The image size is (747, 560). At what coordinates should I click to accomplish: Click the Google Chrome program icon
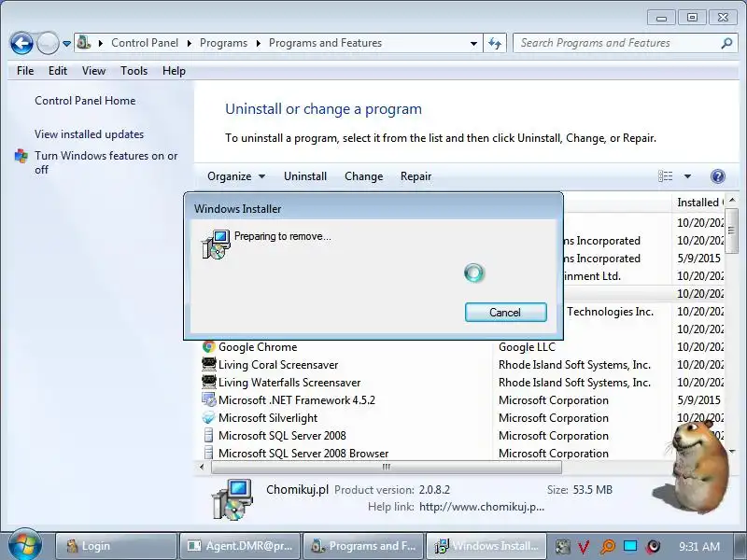(208, 346)
